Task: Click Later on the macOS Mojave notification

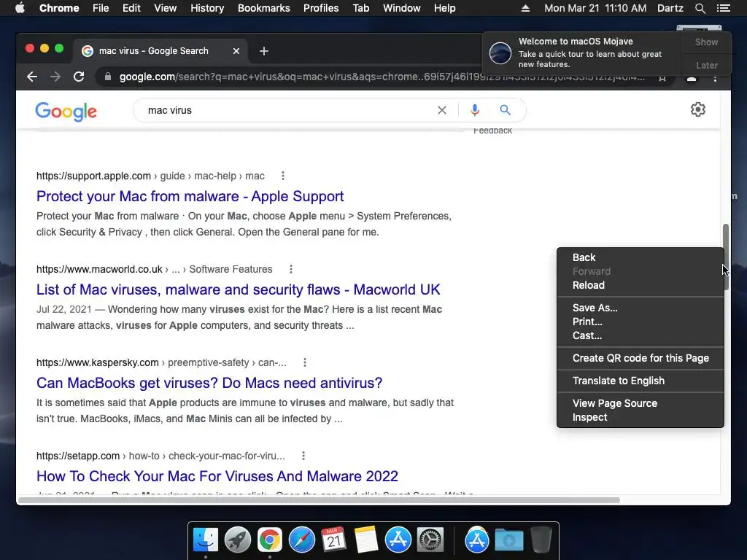Action: pyautogui.click(x=706, y=65)
